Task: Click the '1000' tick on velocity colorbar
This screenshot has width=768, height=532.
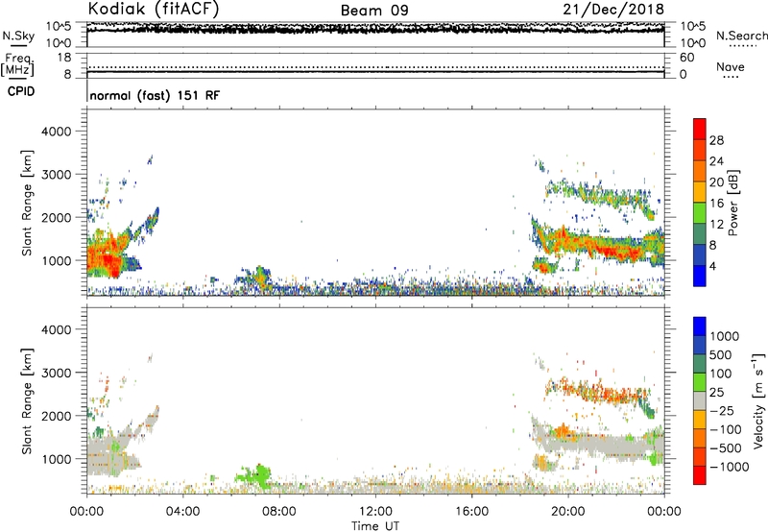Action: pos(725,336)
